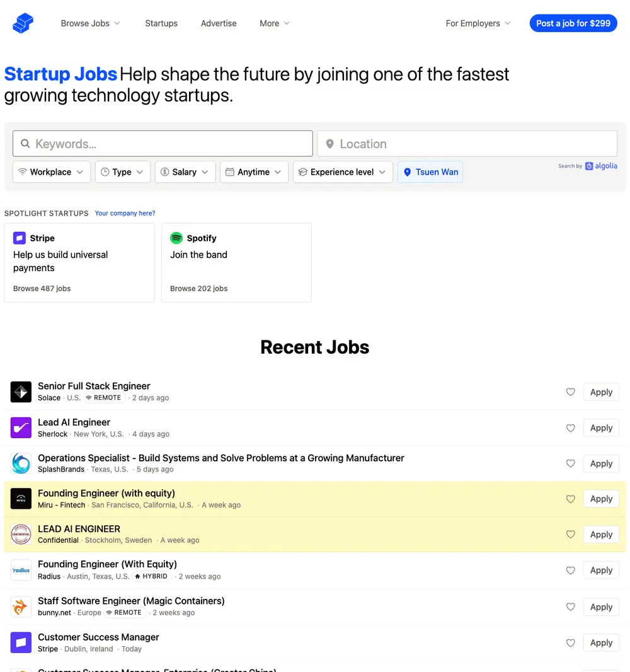Apply to Confidential LEAD AI ENGINEER
630x672 pixels.
pos(601,535)
